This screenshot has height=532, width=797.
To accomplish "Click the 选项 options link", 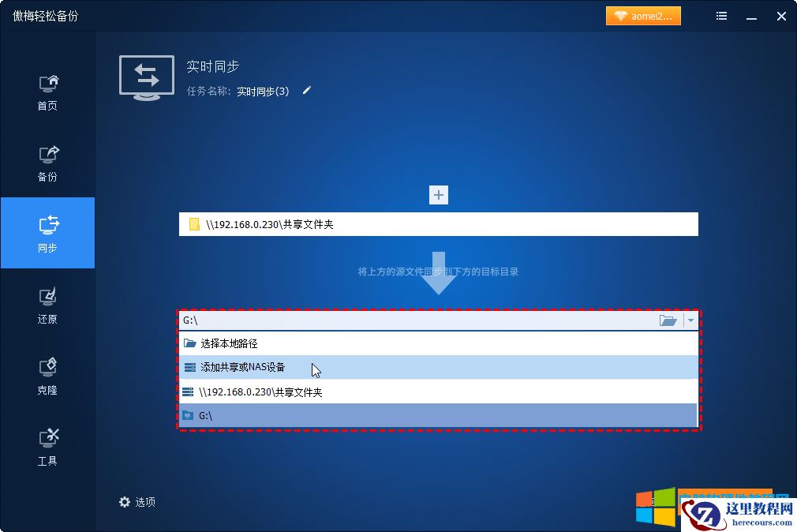I will [147, 501].
